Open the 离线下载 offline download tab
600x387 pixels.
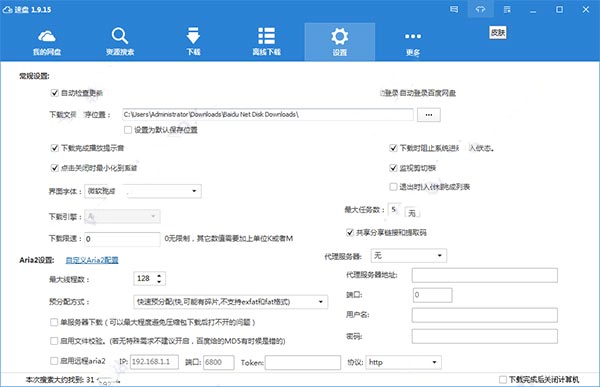coord(266,42)
